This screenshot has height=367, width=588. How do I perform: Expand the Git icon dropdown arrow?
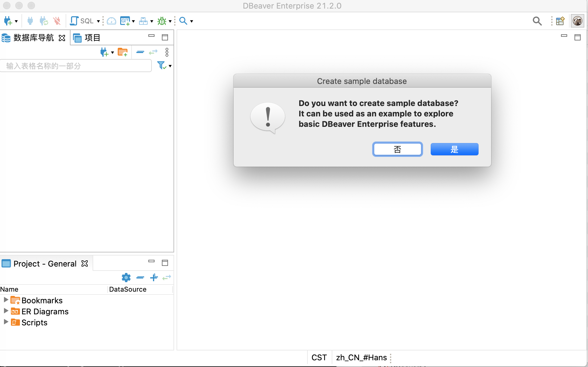pyautogui.click(x=133, y=21)
